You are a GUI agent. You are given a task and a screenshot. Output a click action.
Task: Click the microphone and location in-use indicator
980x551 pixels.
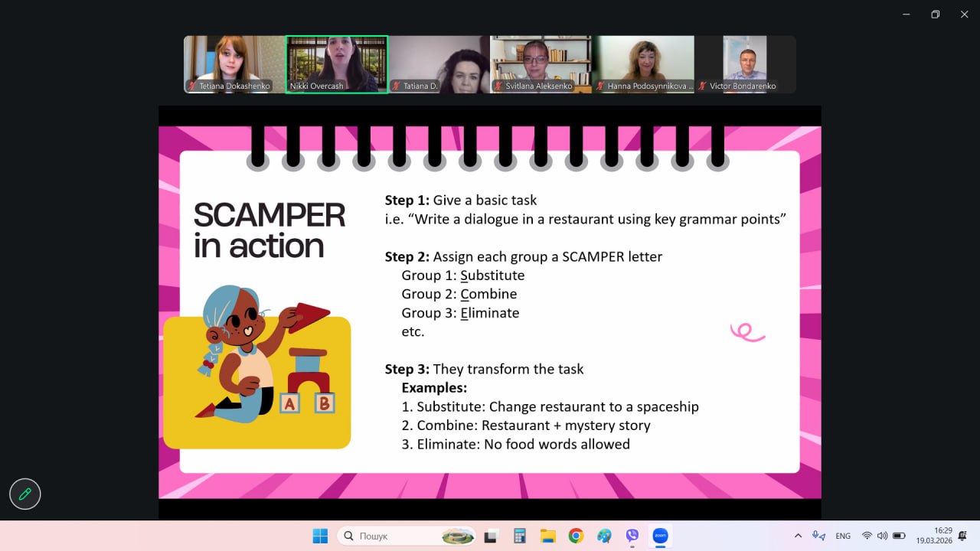coord(818,536)
